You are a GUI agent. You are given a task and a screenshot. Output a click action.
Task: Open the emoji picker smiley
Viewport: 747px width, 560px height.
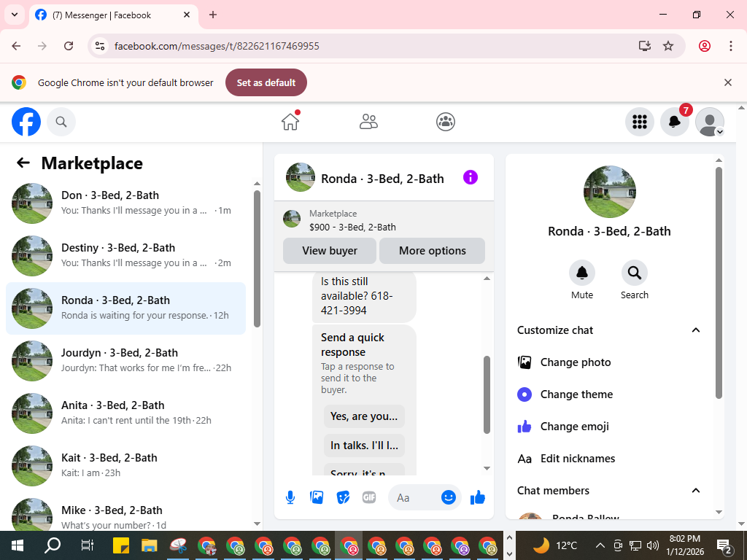pos(449,497)
